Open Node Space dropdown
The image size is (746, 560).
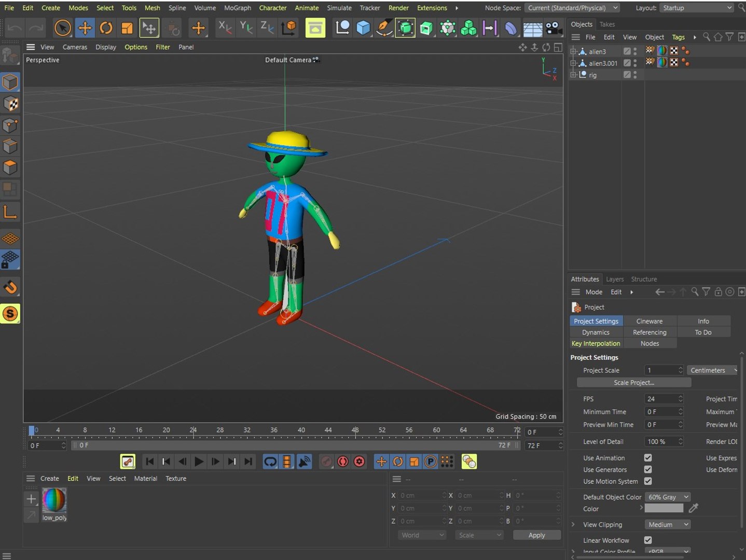[572, 8]
